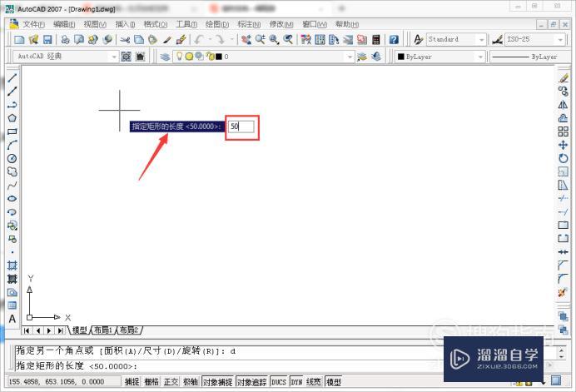Switch to the 布局1 layout tab
This screenshot has width=576, height=392.
(x=103, y=330)
